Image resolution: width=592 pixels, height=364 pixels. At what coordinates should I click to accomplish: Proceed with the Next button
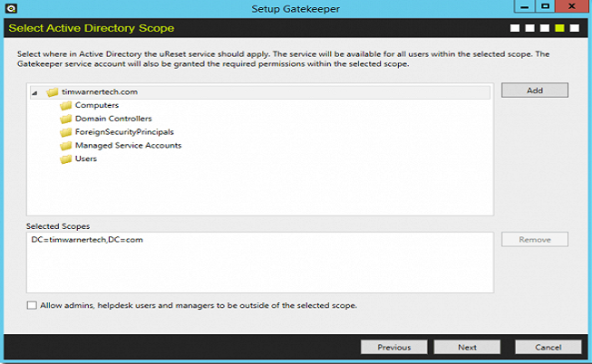(467, 347)
